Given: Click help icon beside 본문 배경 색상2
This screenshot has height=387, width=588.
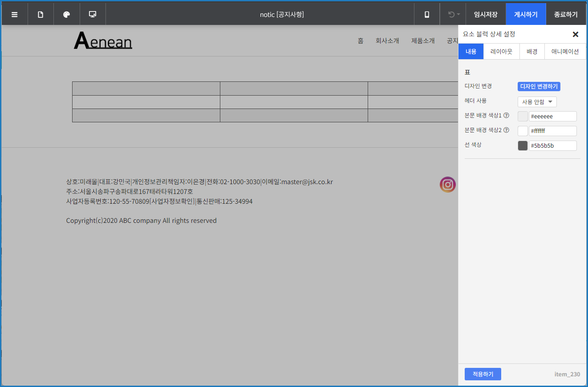Looking at the screenshot, I should [x=506, y=130].
